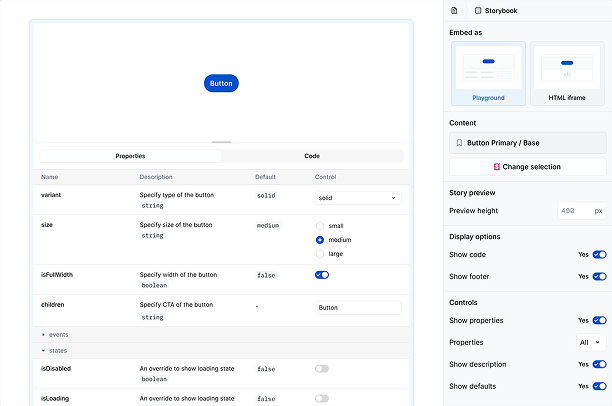The height and width of the screenshot is (406, 612).
Task: Click the Name column header
Action: (50, 177)
